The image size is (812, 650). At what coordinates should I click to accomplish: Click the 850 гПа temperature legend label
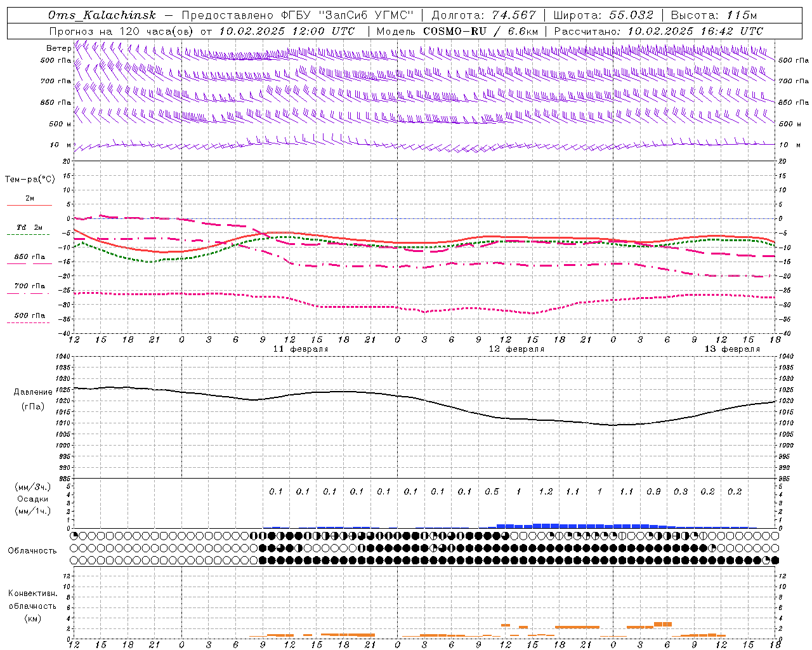(x=30, y=257)
